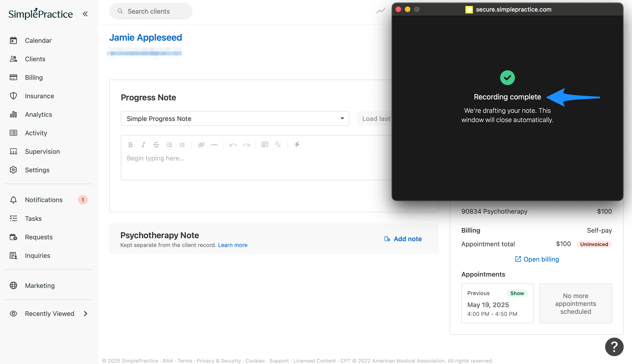Open billing link in appointment panel
The height and width of the screenshot is (364, 632).
pos(537,259)
